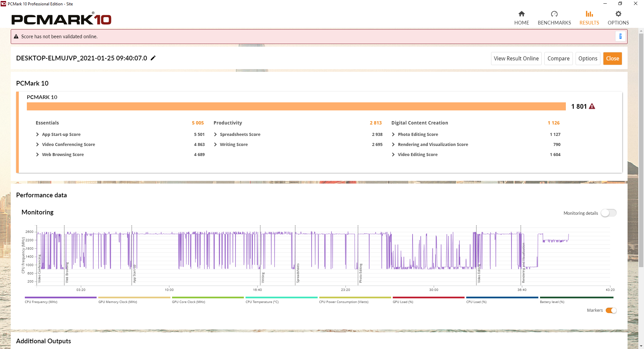Select GPU Core Clock legend swatch
This screenshot has width=644, height=349.
coord(208,297)
